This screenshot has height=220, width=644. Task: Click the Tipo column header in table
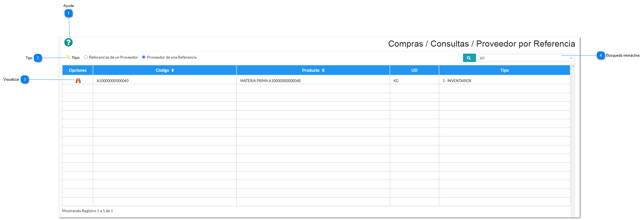click(504, 70)
